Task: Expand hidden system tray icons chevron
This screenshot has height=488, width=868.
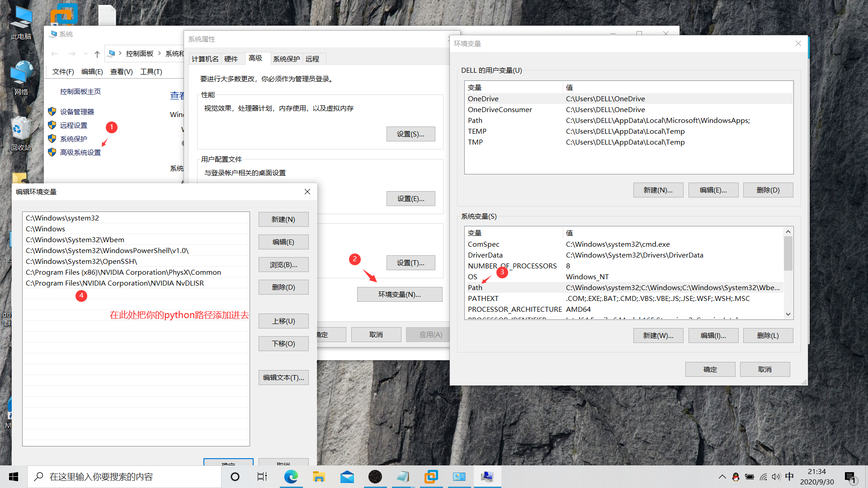Action: click(x=722, y=477)
